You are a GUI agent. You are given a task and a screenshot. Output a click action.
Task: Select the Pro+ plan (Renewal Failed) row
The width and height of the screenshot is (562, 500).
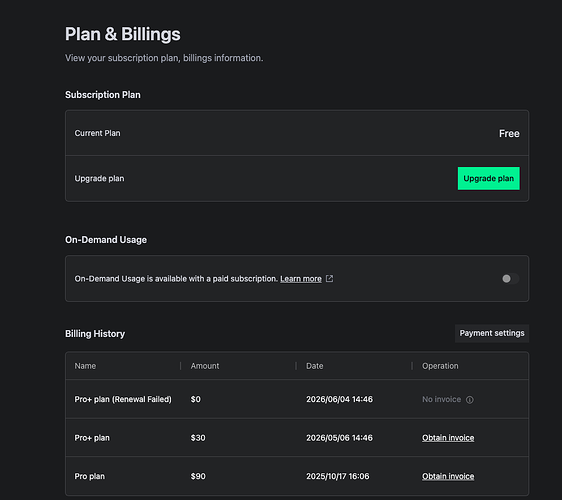[x=297, y=399]
